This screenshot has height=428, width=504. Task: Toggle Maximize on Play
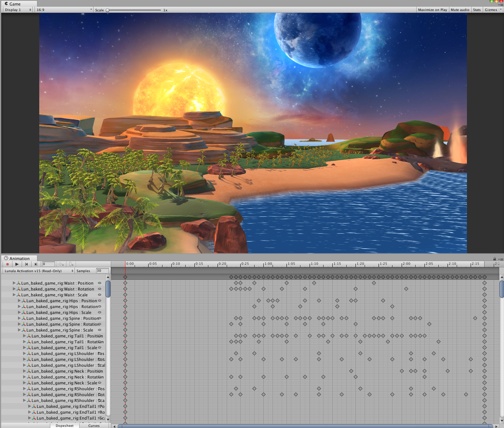[x=432, y=10]
